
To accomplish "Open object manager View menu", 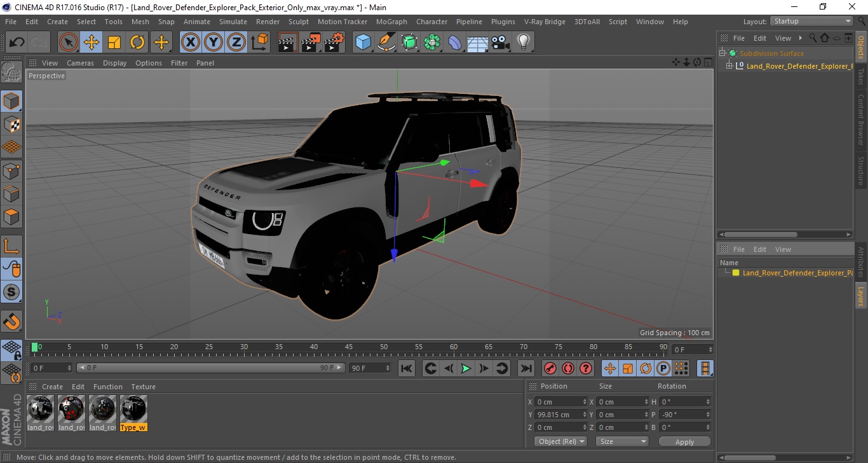I will pos(783,38).
